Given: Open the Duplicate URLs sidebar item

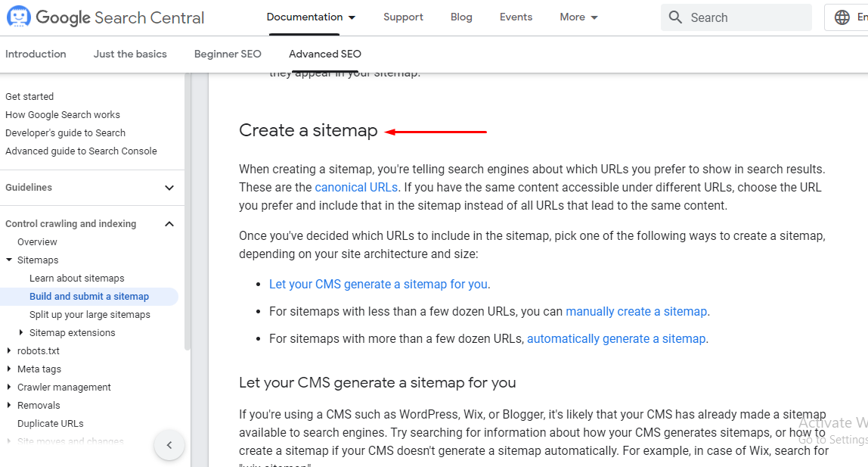Looking at the screenshot, I should [51, 423].
